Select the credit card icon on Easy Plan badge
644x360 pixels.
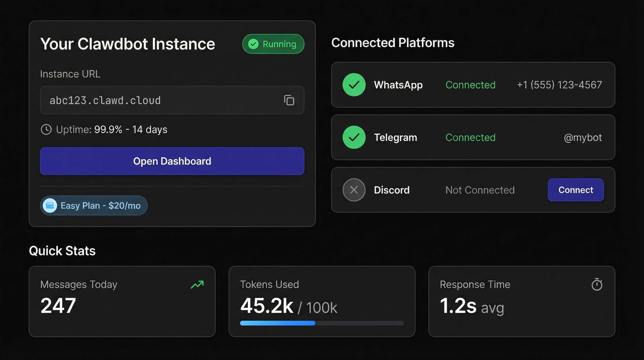point(50,205)
